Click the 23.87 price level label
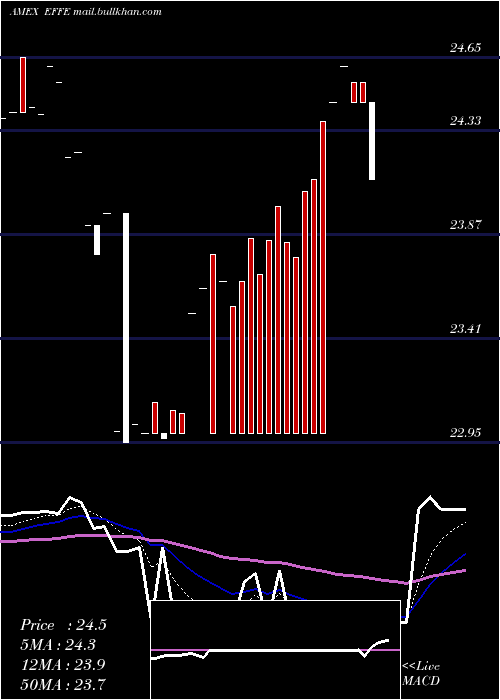 pos(466,225)
